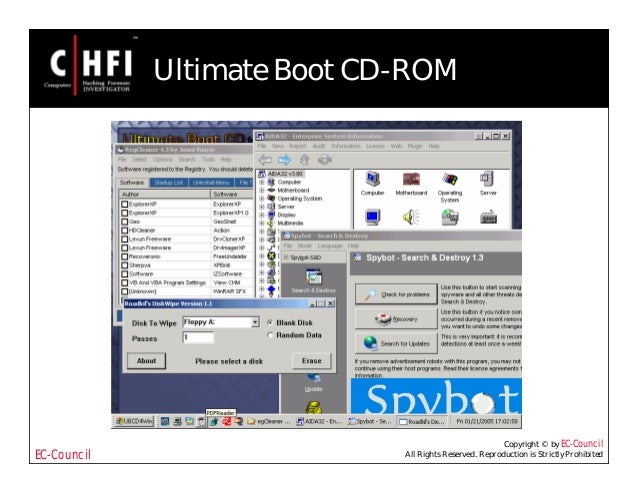Click the Erase button in DiskWipe
This screenshot has height=493, width=638.
pyautogui.click(x=312, y=361)
